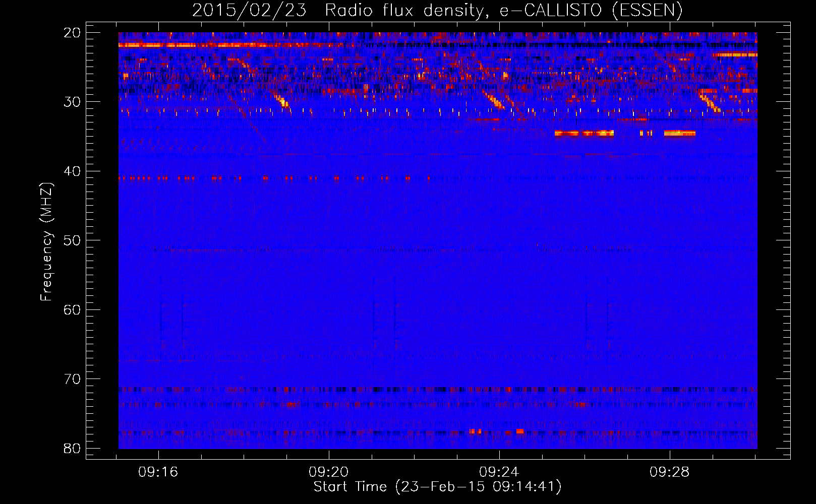Click the 40 MHz frequency tick label
Screen dimensions: 816x504
pyautogui.click(x=72, y=171)
